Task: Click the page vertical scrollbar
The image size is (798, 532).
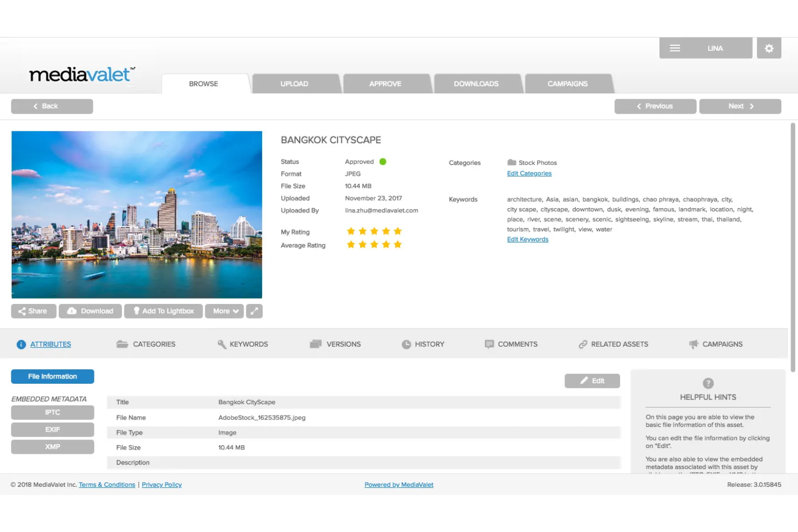Action: [x=793, y=247]
